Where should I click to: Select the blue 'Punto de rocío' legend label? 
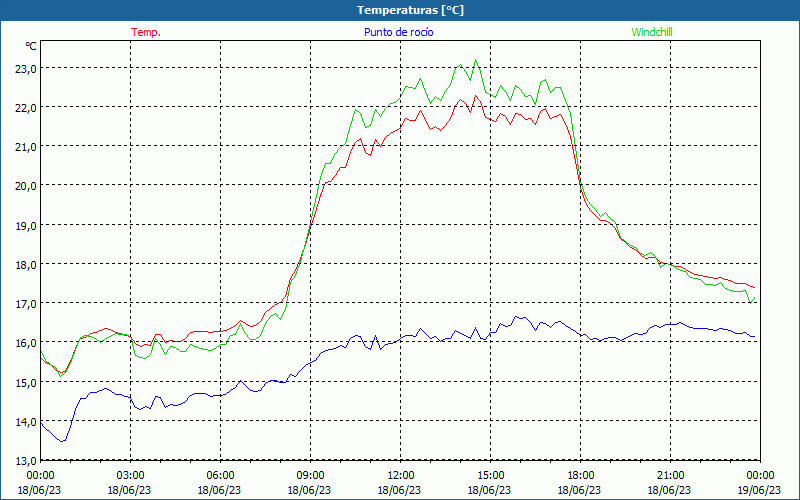398,32
